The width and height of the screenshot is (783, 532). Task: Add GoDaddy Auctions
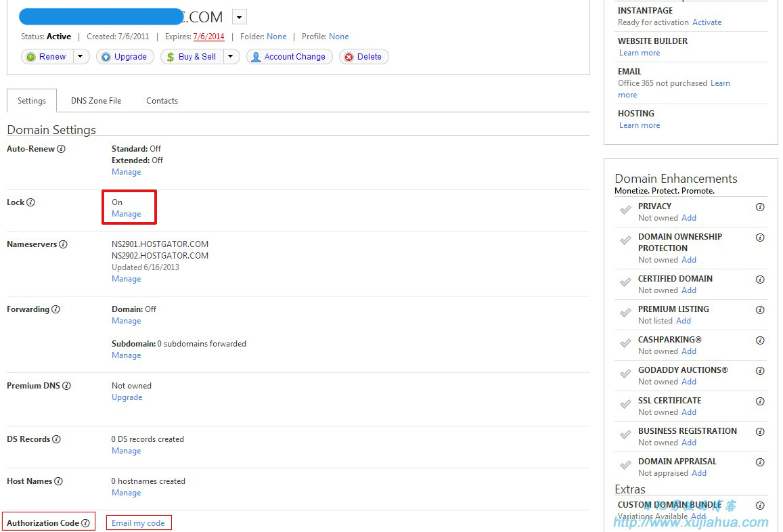tap(689, 382)
